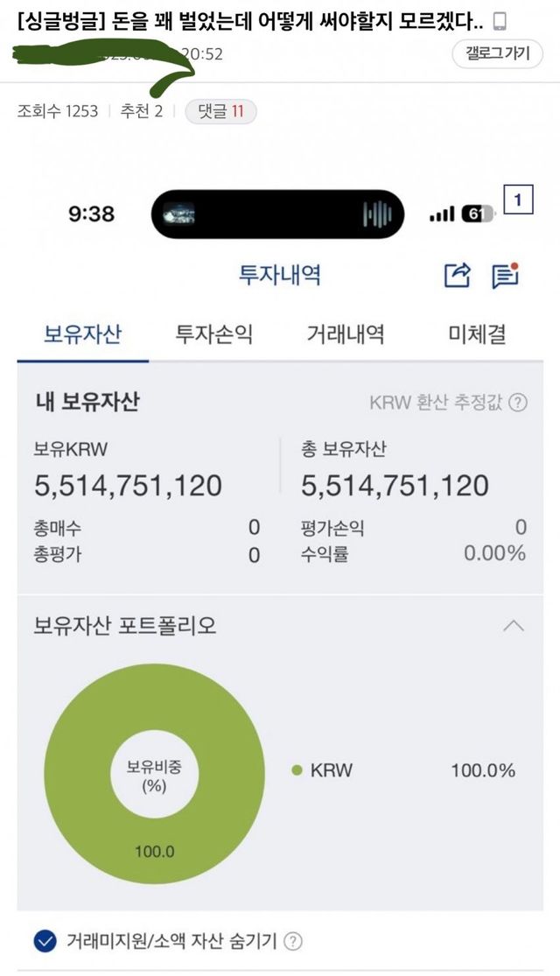This screenshot has height=976, width=560.
Task: Click the 갤로그가기 button
Action: pyautogui.click(x=497, y=53)
